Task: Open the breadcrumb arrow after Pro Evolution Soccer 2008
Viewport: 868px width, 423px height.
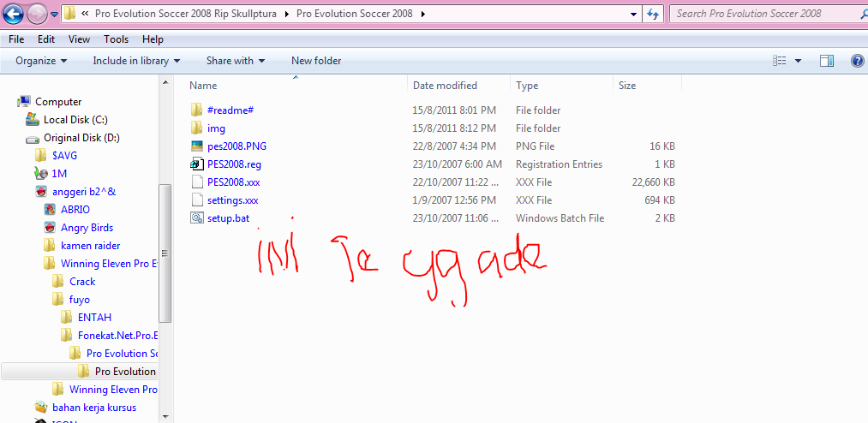Action: (x=423, y=14)
